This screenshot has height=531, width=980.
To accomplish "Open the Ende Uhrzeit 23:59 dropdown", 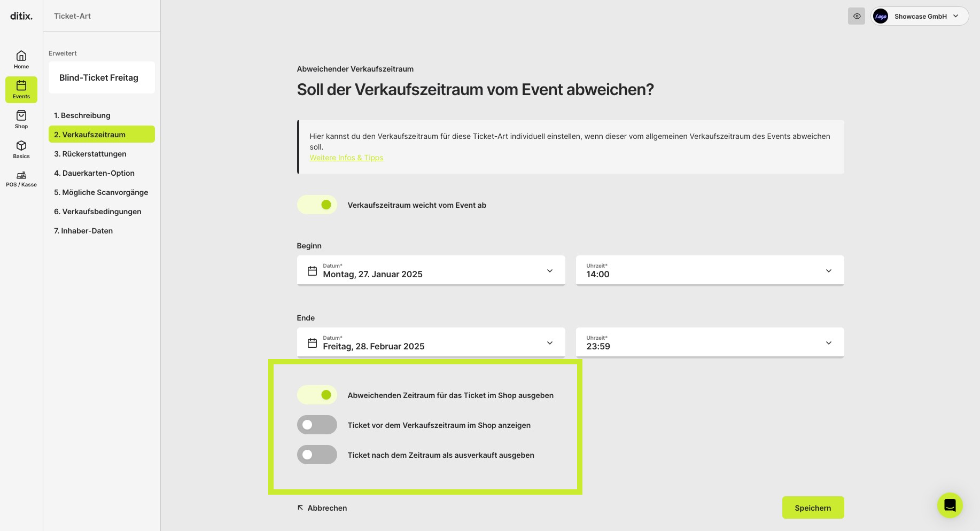I will click(710, 342).
